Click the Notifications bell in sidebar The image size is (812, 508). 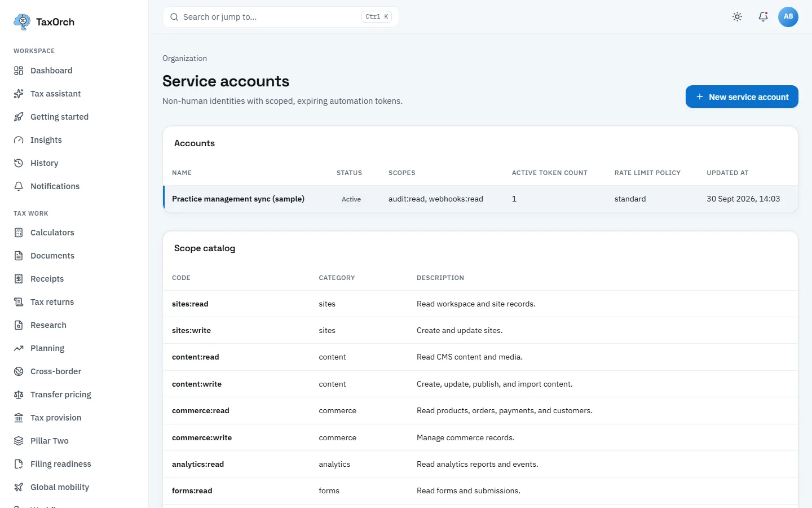[x=19, y=186]
